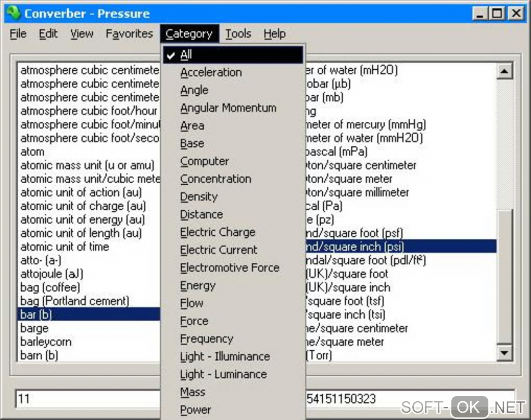Choose Distance category
This screenshot has width=531, height=420.
point(233,214)
